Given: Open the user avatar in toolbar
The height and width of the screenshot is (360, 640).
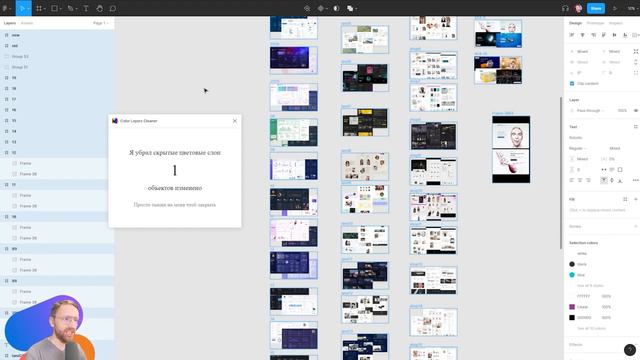Looking at the screenshot, I should pyautogui.click(x=578, y=8).
